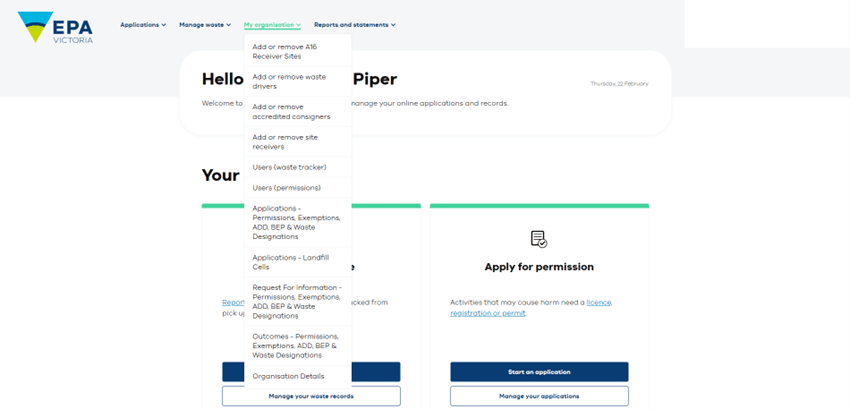The width and height of the screenshot is (850, 409).
Task: Click the EPA Victoria logo
Action: (x=55, y=27)
